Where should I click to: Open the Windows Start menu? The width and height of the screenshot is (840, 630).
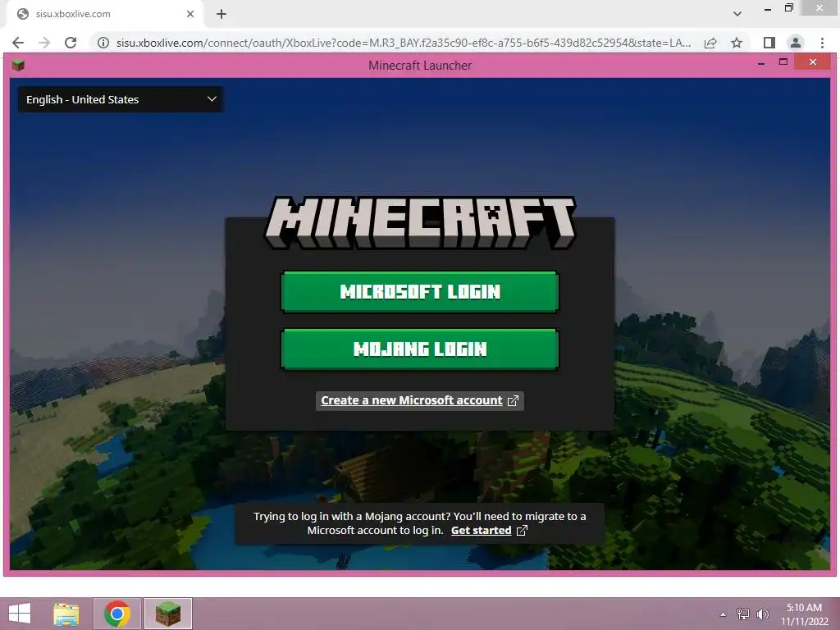point(20,614)
